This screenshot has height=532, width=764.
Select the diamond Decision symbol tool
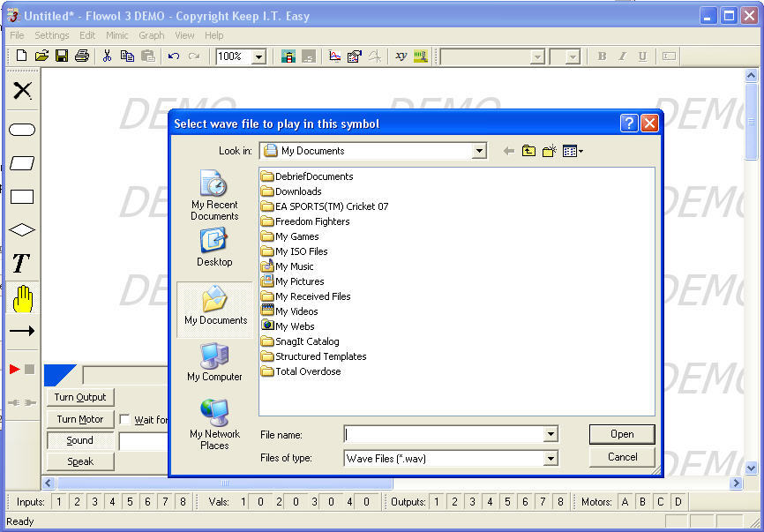click(x=22, y=230)
